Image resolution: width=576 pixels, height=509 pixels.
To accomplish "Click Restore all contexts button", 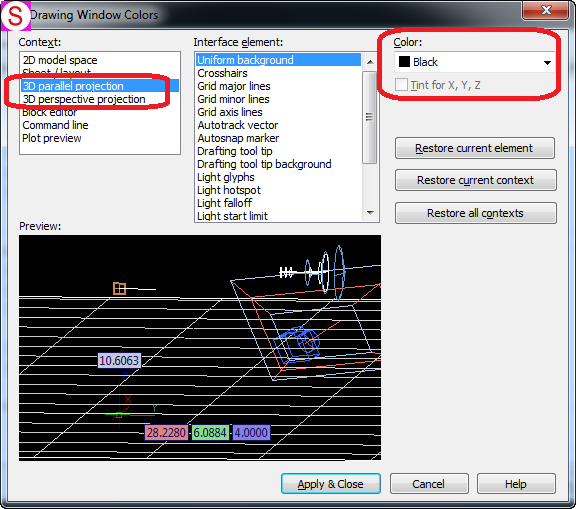I will coord(475,213).
